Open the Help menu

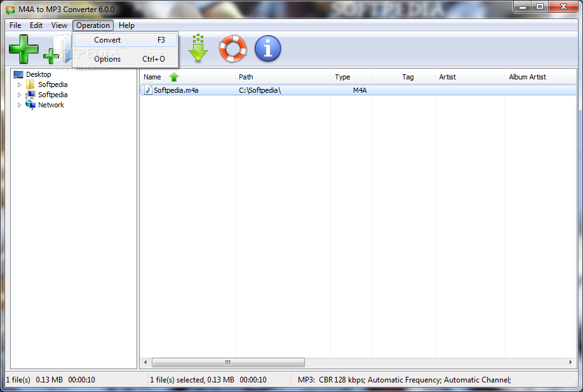click(x=126, y=25)
